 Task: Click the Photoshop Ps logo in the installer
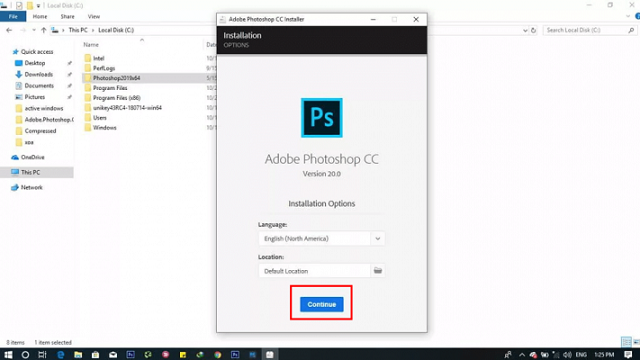tap(322, 118)
